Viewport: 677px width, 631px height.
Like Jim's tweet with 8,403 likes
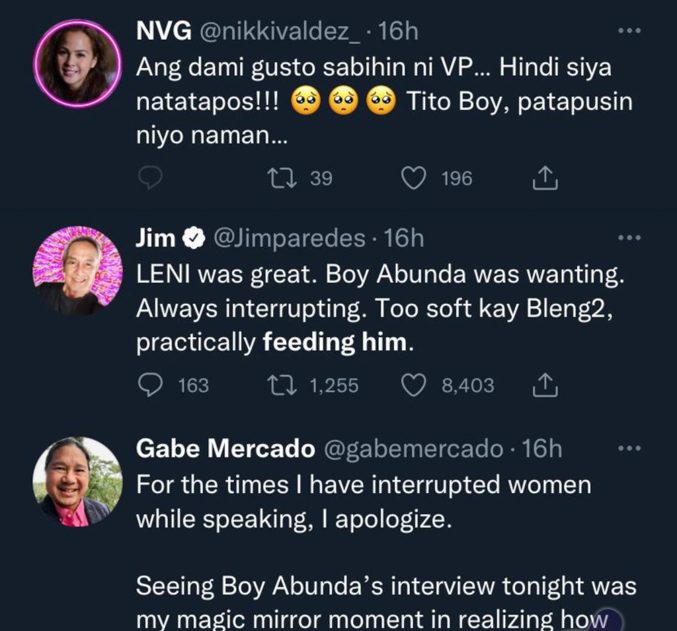click(414, 384)
